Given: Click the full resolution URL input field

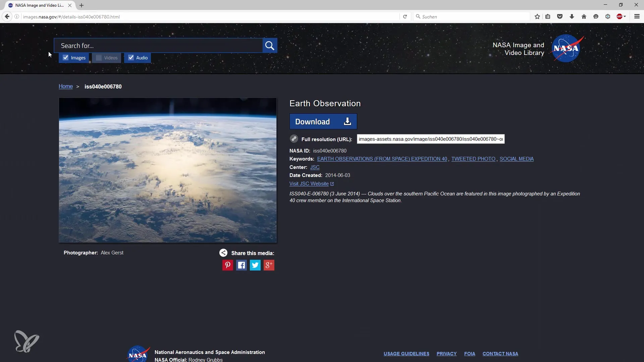Looking at the screenshot, I should 430,139.
